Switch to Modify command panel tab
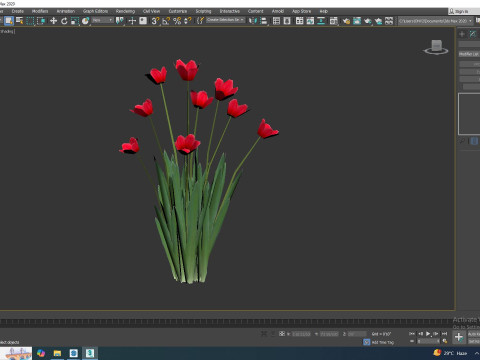480x360 pixels. (473, 34)
